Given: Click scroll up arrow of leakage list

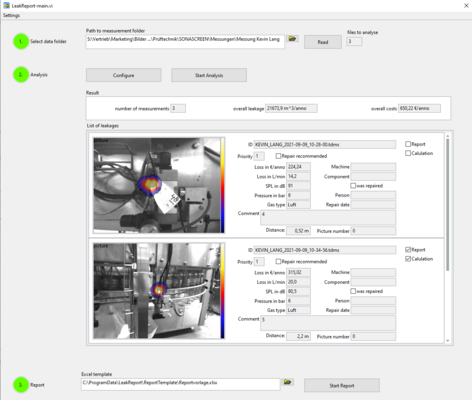Looking at the screenshot, I should 448,135.
